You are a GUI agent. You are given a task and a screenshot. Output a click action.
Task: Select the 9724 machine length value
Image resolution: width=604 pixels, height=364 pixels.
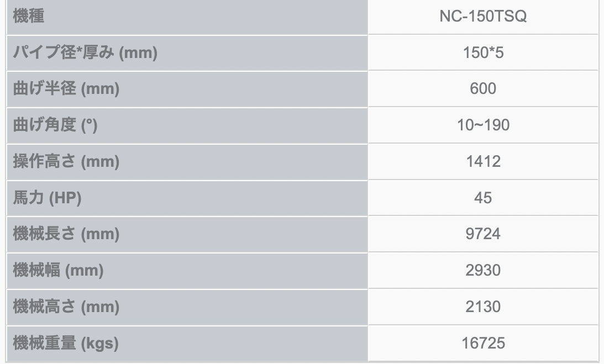(x=483, y=234)
